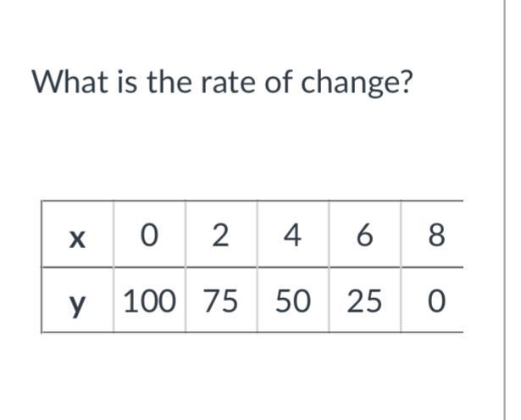Click the word 'rate' in the question
The width and height of the screenshot is (521, 420).
[x=229, y=82]
